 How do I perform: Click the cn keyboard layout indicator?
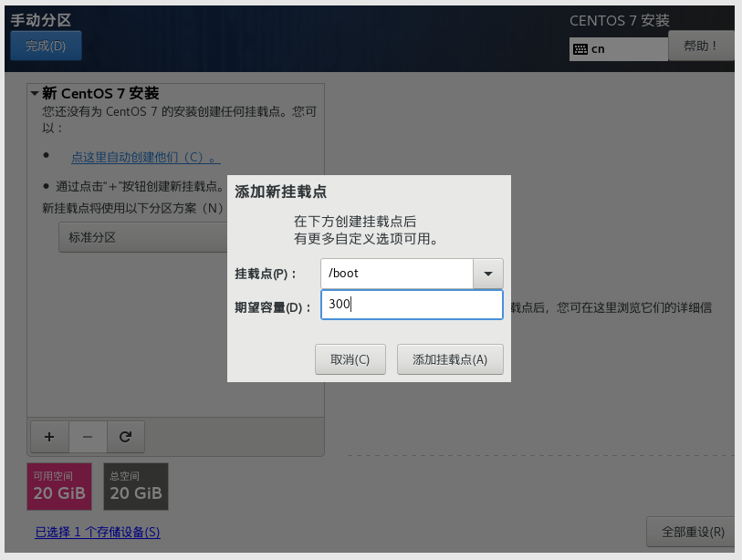(x=619, y=49)
